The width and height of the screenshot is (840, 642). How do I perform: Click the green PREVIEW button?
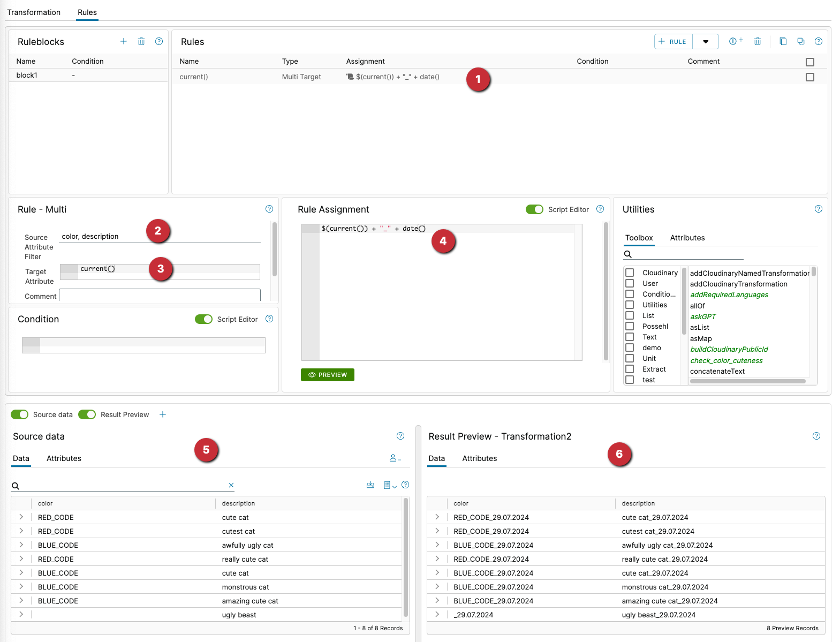[x=328, y=375]
